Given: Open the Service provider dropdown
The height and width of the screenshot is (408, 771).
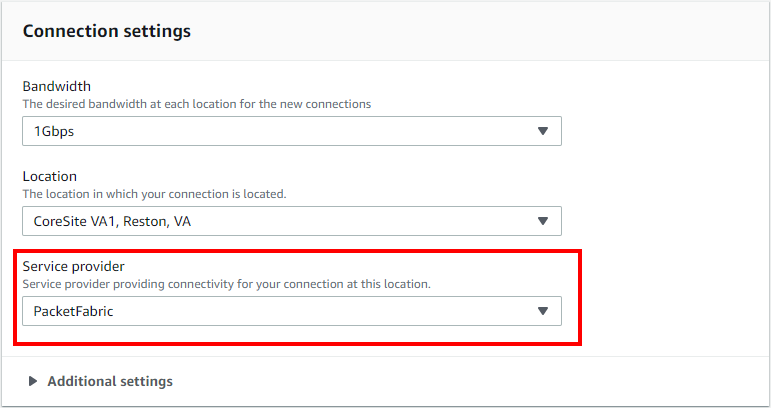Looking at the screenshot, I should [292, 311].
